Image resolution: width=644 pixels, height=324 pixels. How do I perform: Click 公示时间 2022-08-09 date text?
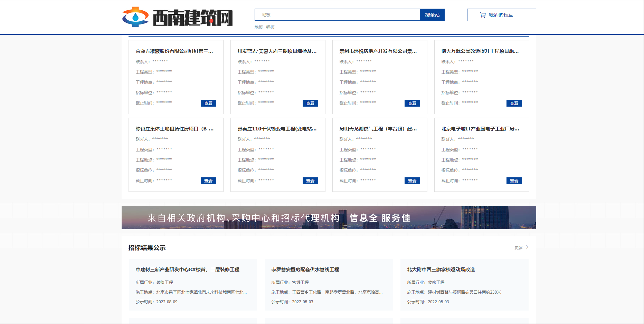(157, 302)
